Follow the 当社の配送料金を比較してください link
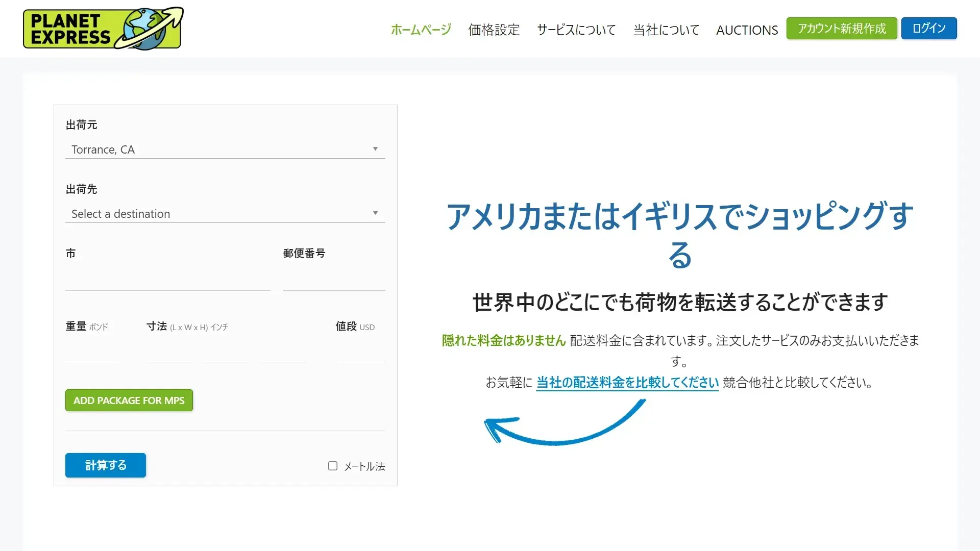Viewport: 980px width, 551px height. 627,382
